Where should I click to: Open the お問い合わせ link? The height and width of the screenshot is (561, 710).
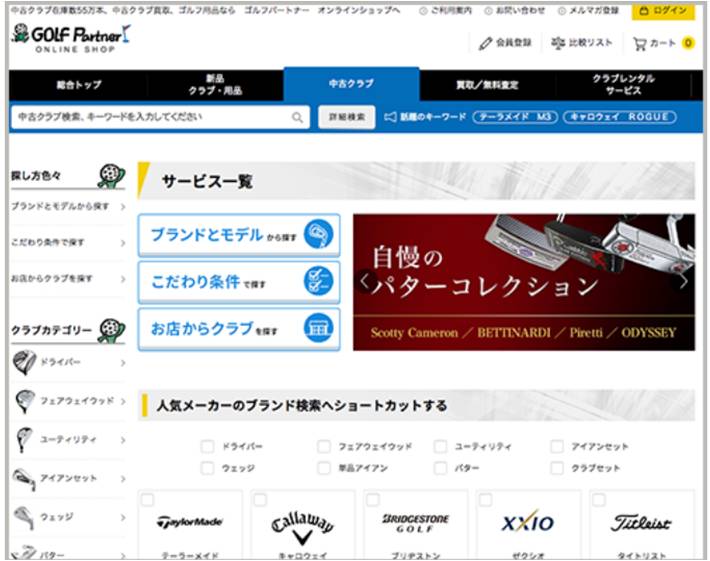(515, 11)
